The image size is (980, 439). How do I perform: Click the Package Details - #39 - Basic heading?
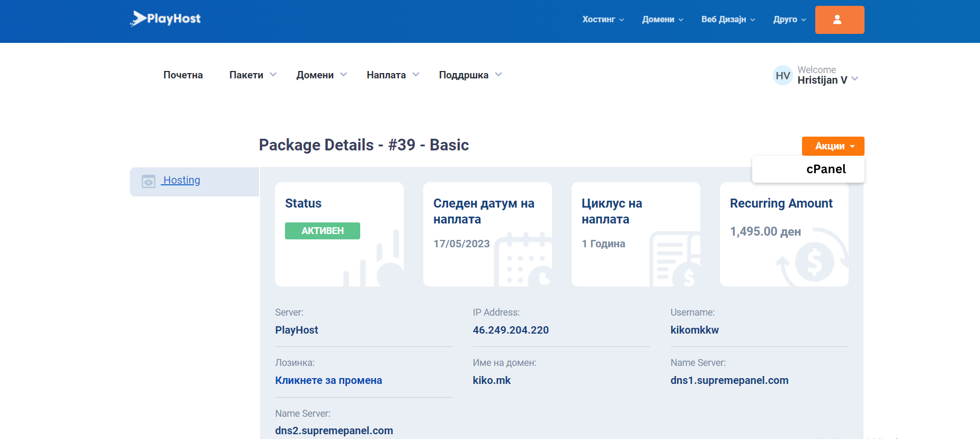(364, 145)
